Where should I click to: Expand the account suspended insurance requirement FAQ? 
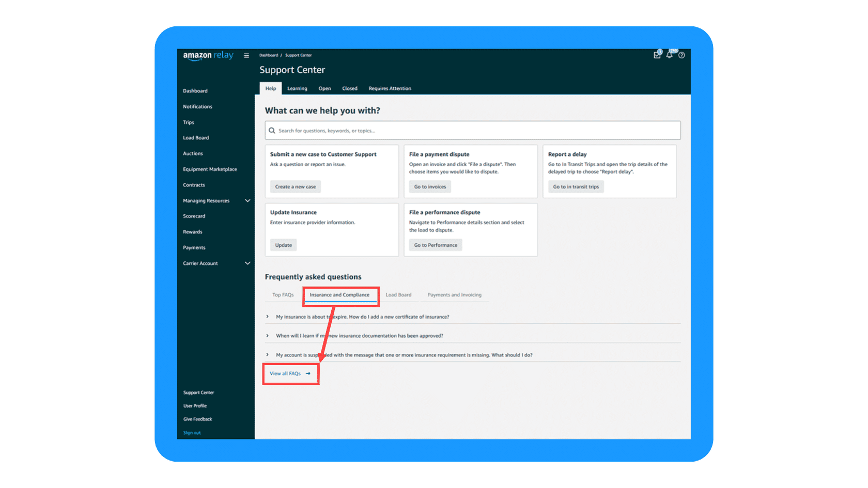tap(267, 355)
